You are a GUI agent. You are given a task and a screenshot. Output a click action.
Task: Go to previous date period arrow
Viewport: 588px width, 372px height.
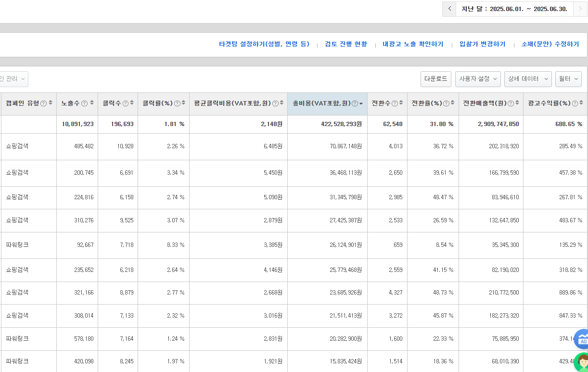pyautogui.click(x=449, y=9)
